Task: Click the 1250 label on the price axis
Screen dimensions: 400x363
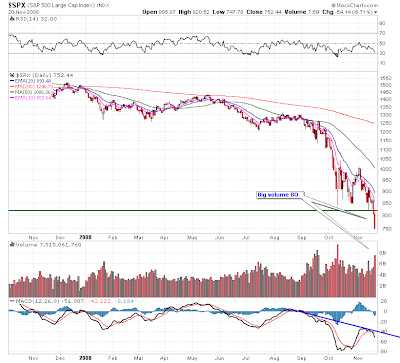Action: coord(385,123)
